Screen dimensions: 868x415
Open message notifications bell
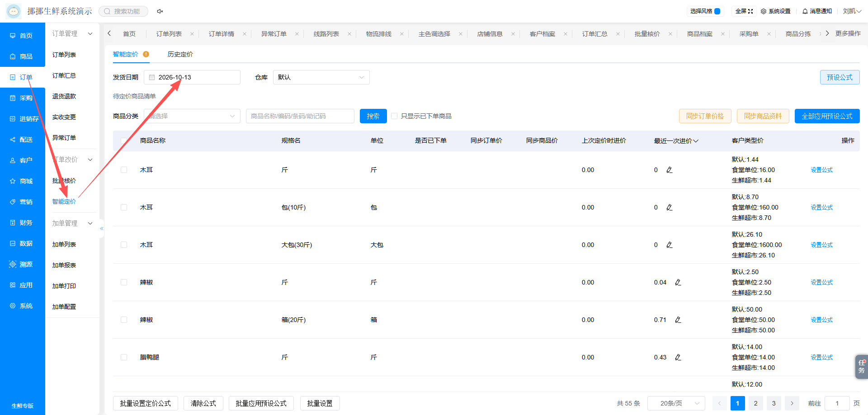tap(805, 11)
